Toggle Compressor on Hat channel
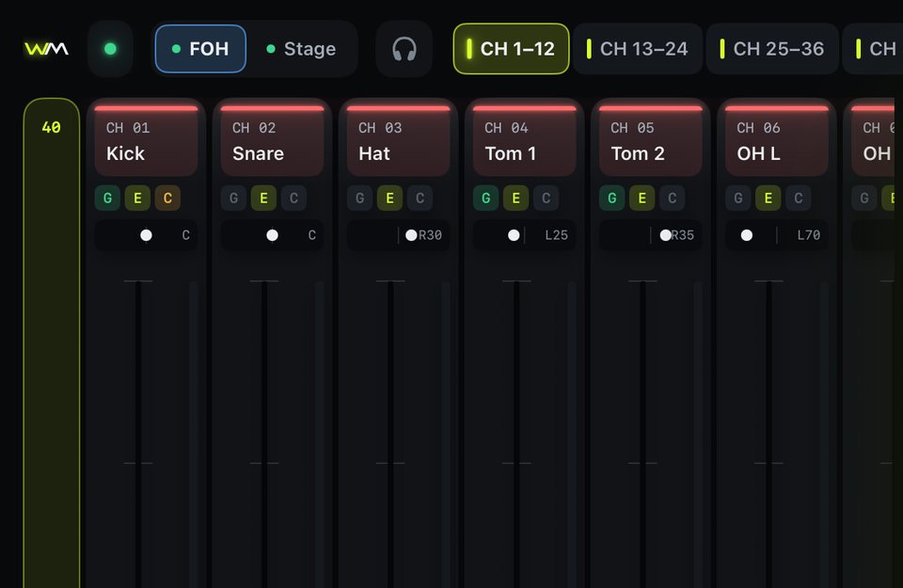The height and width of the screenshot is (588, 903). (420, 199)
